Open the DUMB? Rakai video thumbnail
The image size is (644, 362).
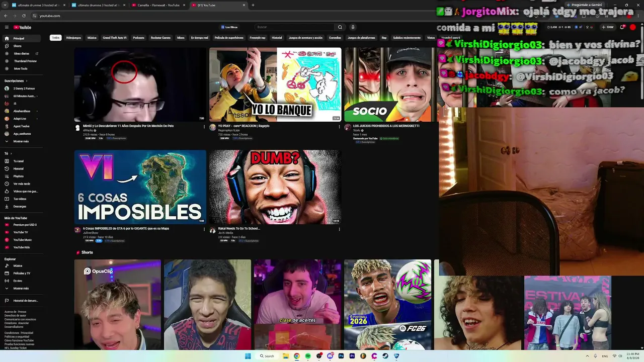point(275,187)
